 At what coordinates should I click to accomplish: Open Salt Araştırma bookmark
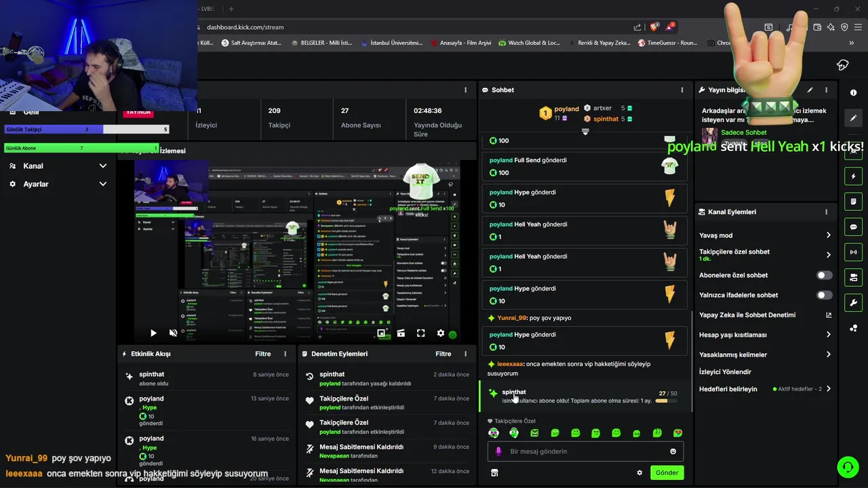pos(251,43)
